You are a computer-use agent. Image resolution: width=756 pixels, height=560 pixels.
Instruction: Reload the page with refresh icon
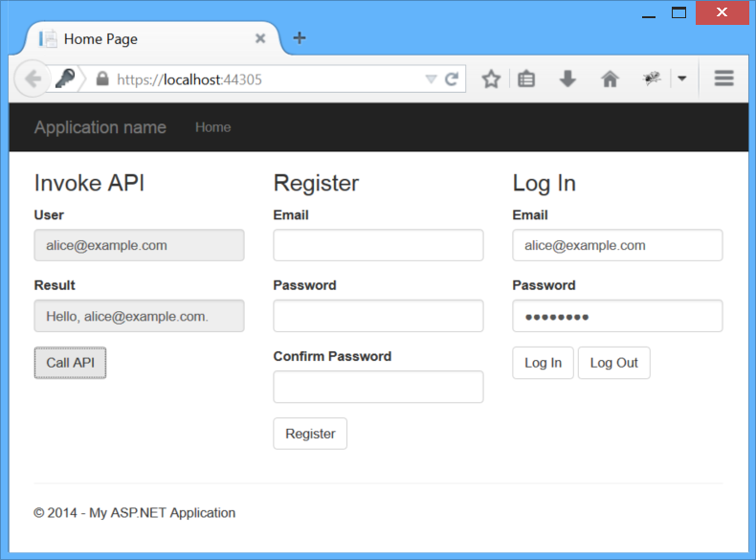tap(452, 79)
